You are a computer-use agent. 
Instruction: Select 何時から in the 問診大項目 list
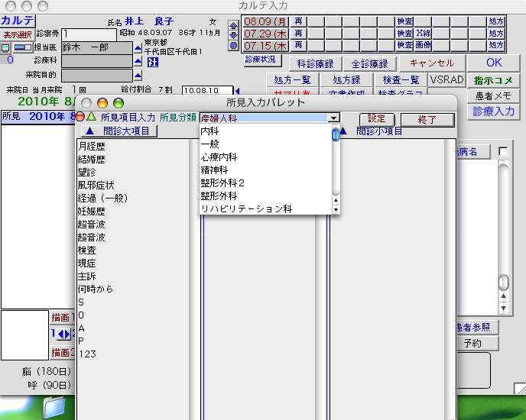pos(96,289)
